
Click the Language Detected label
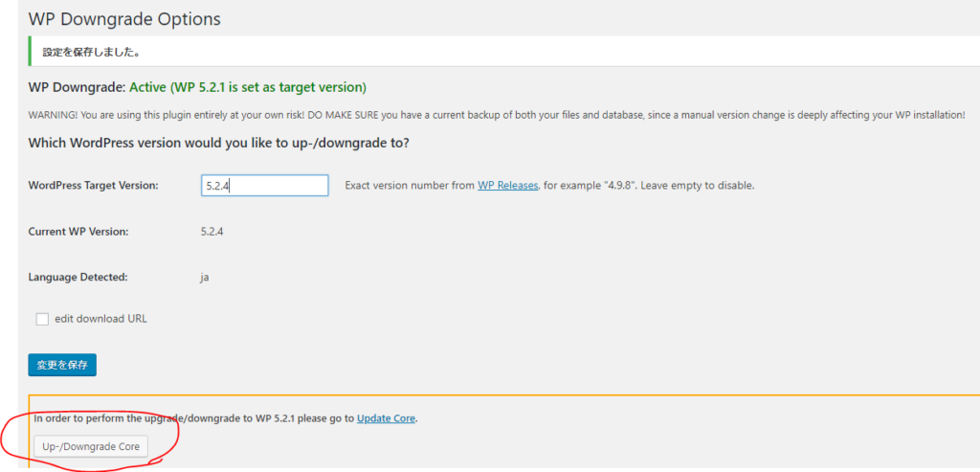(78, 277)
